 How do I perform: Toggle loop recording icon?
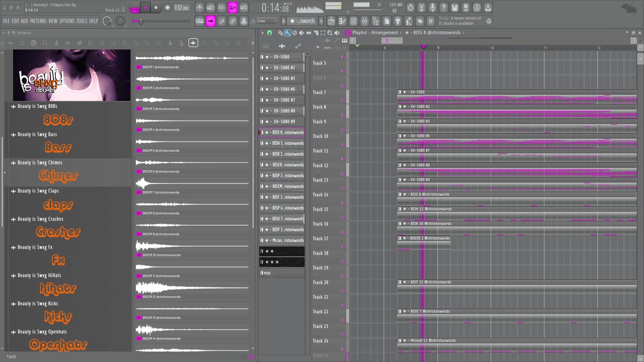coord(244,7)
